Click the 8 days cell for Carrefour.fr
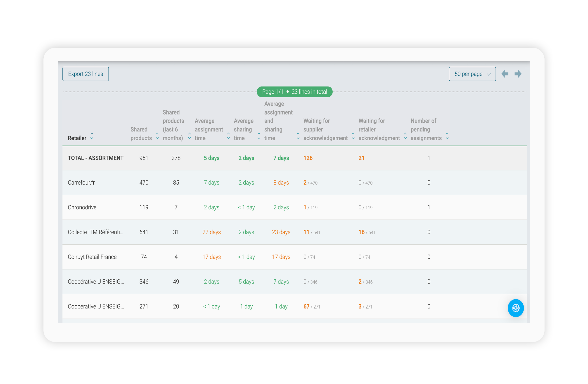Viewport: 588px width, 384px height. tap(281, 183)
